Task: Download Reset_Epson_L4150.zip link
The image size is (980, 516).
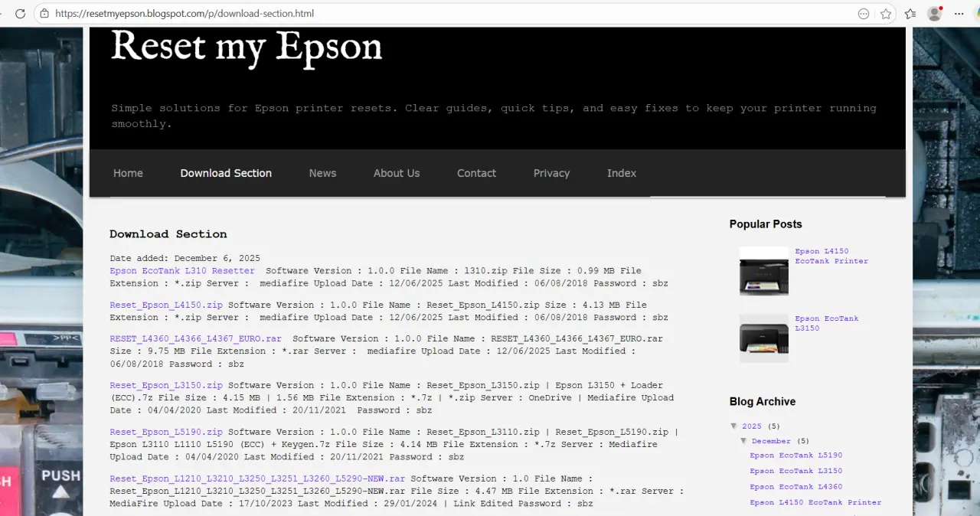Action: (166, 305)
